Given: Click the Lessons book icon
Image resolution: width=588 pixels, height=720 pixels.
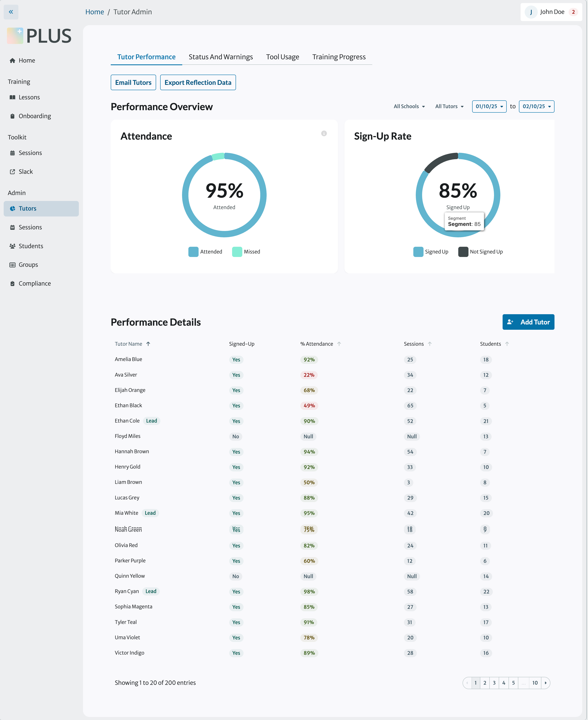Looking at the screenshot, I should 12,98.
